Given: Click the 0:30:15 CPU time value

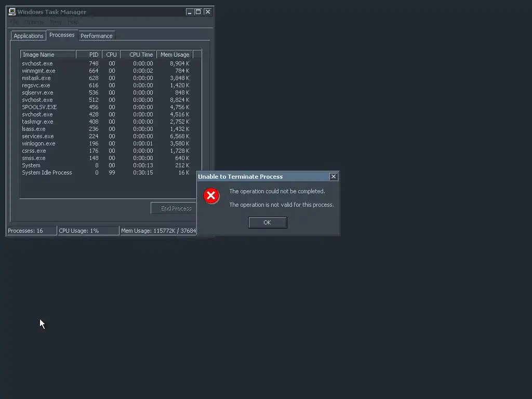Looking at the screenshot, I should [x=143, y=172].
